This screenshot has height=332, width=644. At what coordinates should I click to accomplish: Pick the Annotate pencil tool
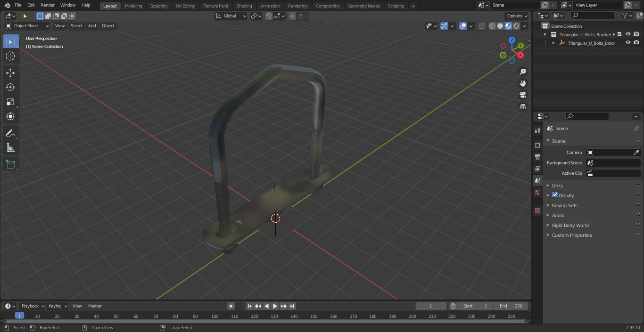pos(10,134)
